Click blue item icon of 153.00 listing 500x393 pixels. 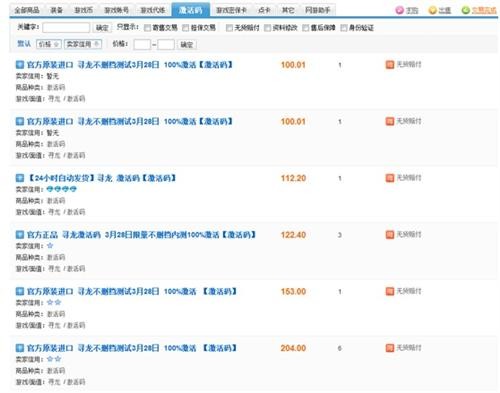(x=20, y=291)
